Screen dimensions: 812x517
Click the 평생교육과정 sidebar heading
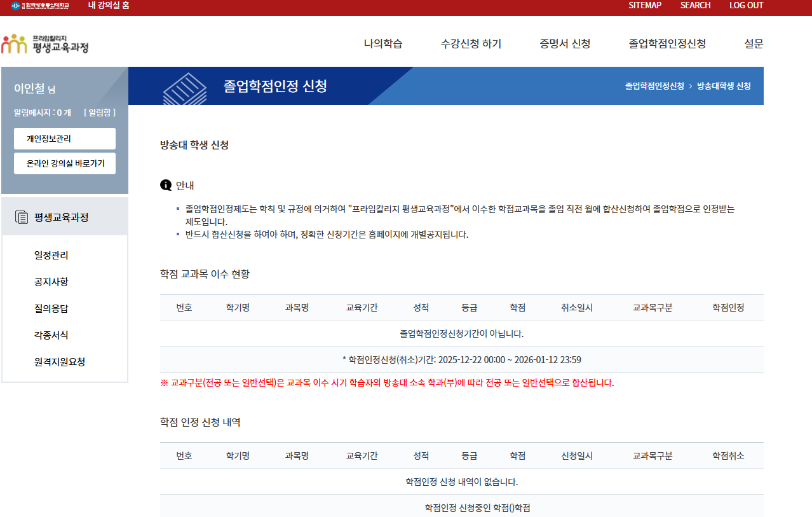tap(62, 217)
